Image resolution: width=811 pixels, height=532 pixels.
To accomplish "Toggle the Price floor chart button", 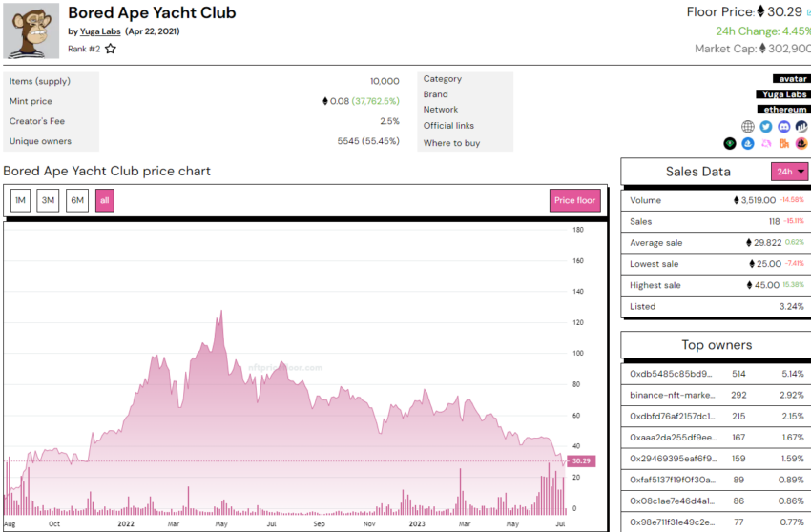I will point(574,200).
